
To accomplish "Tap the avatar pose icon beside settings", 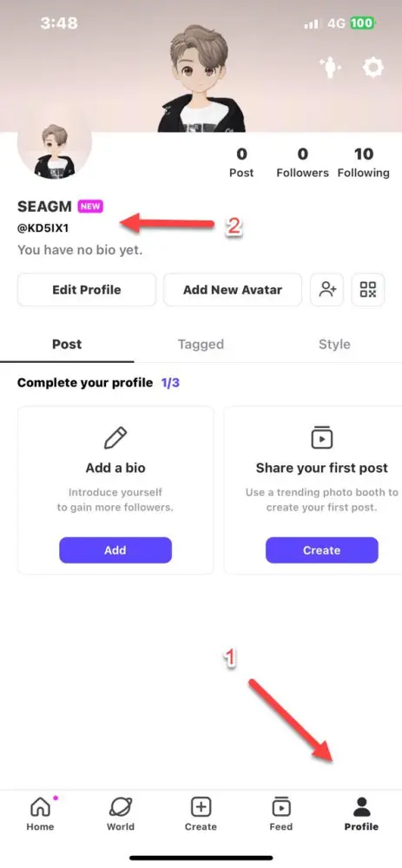I will pyautogui.click(x=331, y=68).
